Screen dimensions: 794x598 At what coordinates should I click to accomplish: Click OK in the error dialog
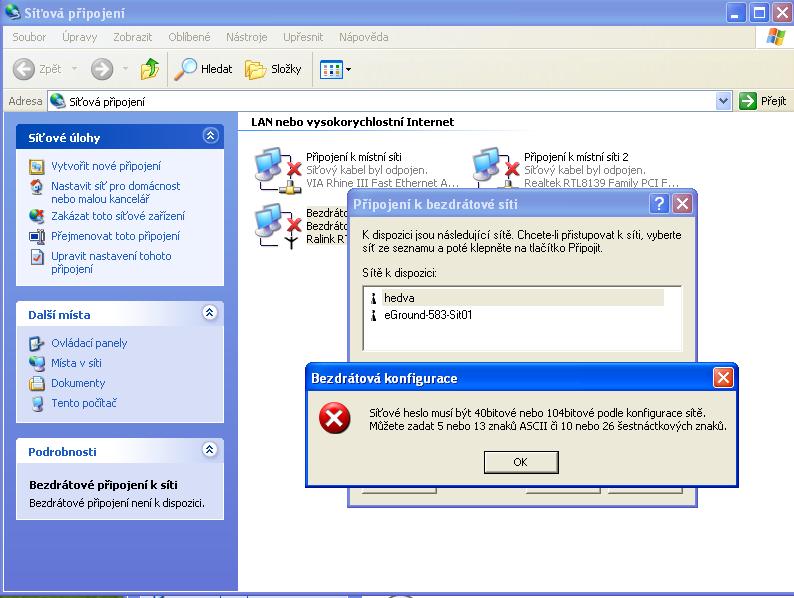click(521, 462)
